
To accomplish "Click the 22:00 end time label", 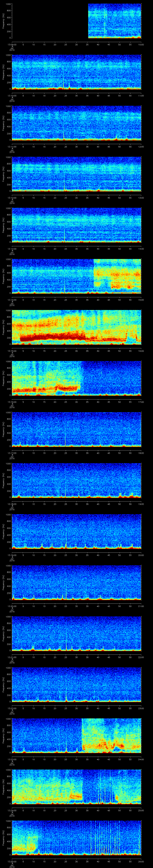I will click(x=141, y=657).
